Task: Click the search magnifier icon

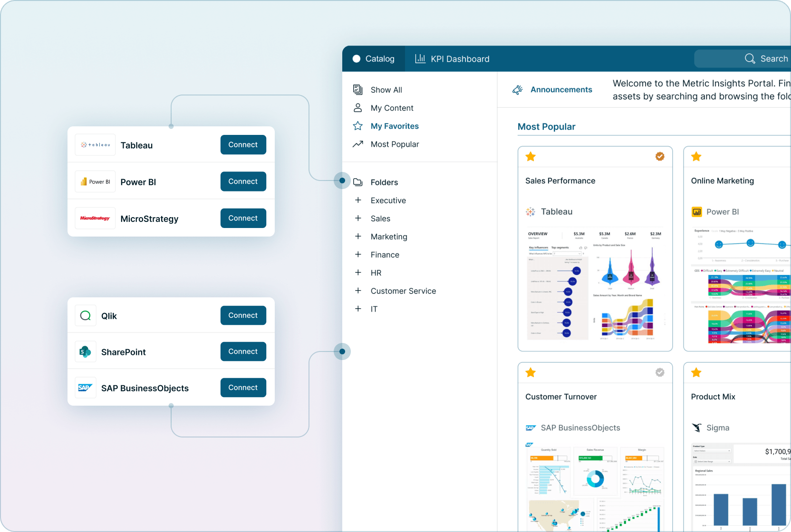Action: click(x=750, y=58)
